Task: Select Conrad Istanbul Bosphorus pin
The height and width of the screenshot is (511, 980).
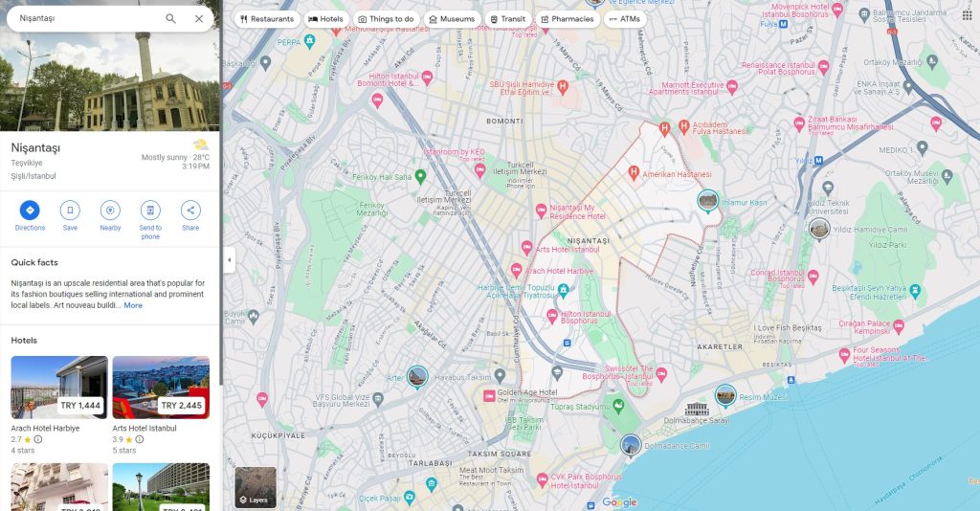Action: pos(813,276)
